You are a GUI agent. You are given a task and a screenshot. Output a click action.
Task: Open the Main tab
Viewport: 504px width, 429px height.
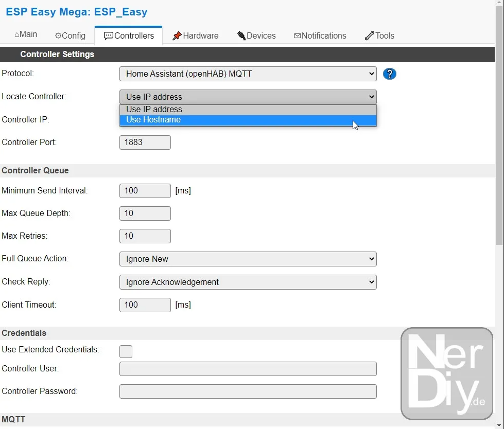pos(26,34)
